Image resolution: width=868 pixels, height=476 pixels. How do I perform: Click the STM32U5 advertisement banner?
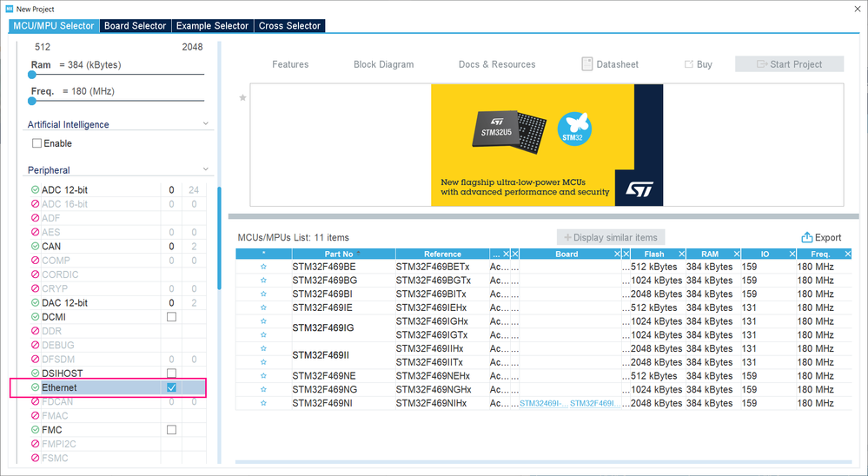[547, 145]
